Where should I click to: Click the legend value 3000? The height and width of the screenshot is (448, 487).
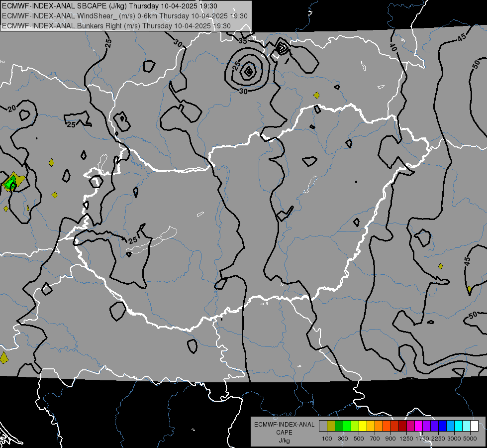(x=454, y=439)
